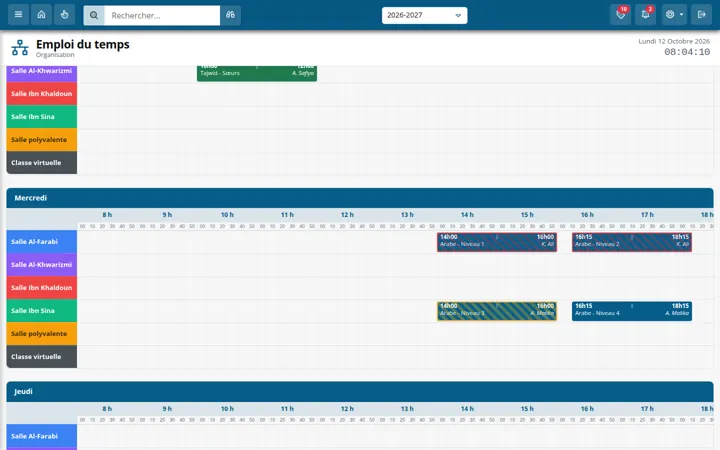The height and width of the screenshot is (450, 720).
Task: Click Salle polyvalente label above Mercredi section
Action: tap(42, 140)
